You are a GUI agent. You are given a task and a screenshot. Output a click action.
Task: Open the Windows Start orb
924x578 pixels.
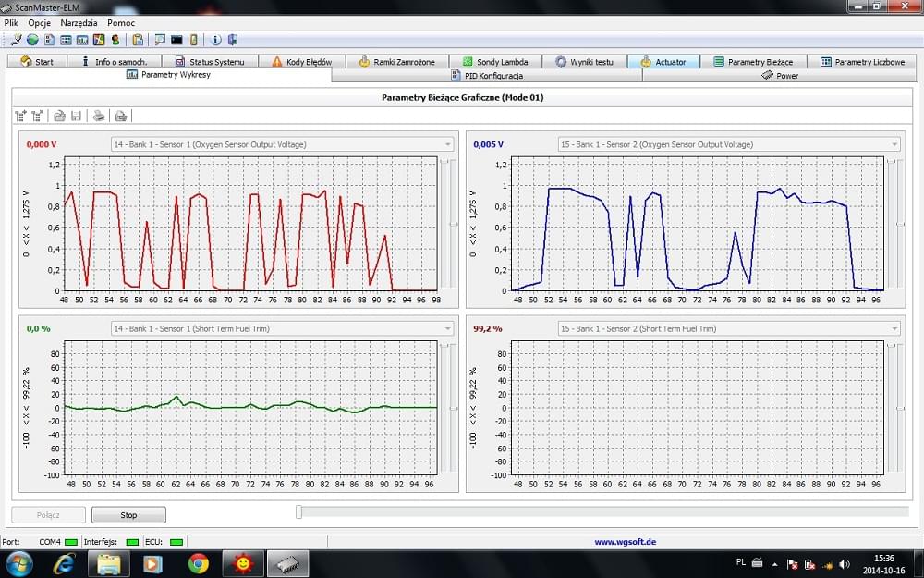(19, 564)
